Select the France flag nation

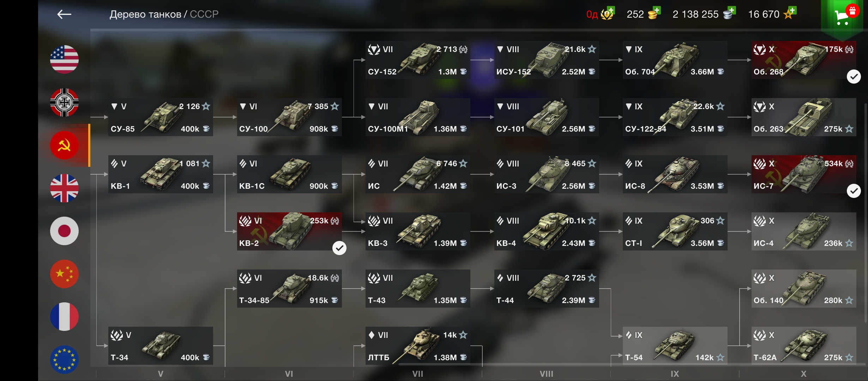pyautogui.click(x=64, y=316)
